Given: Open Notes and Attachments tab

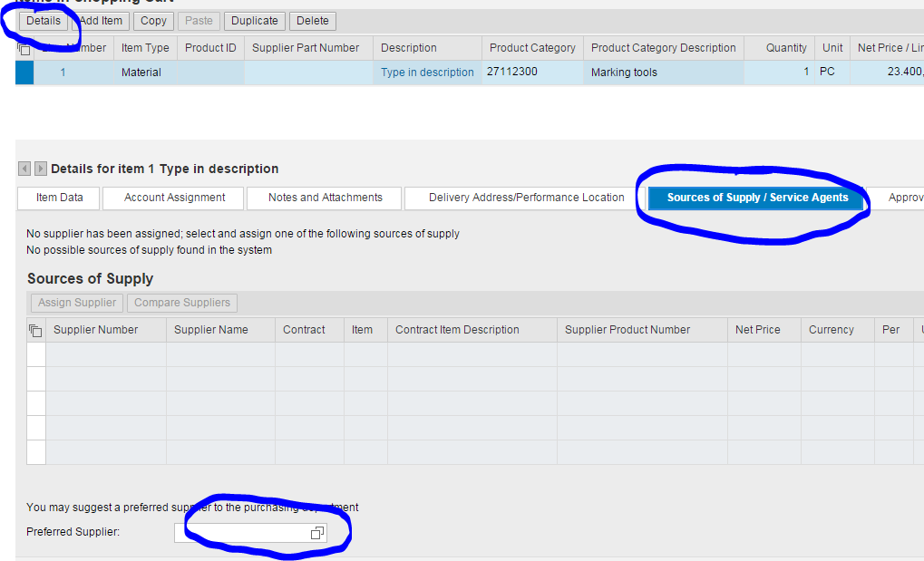Looking at the screenshot, I should 325,198.
